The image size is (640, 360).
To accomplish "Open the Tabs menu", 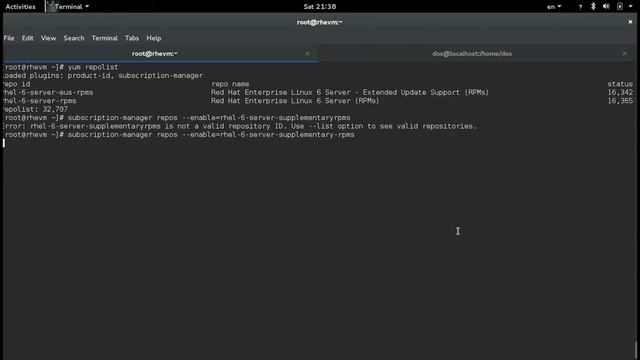I will click(132, 38).
